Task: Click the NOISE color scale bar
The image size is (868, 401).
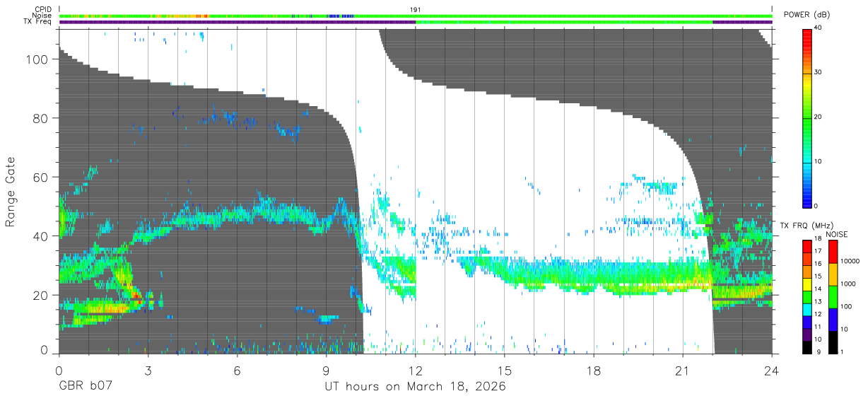Action: point(832,296)
